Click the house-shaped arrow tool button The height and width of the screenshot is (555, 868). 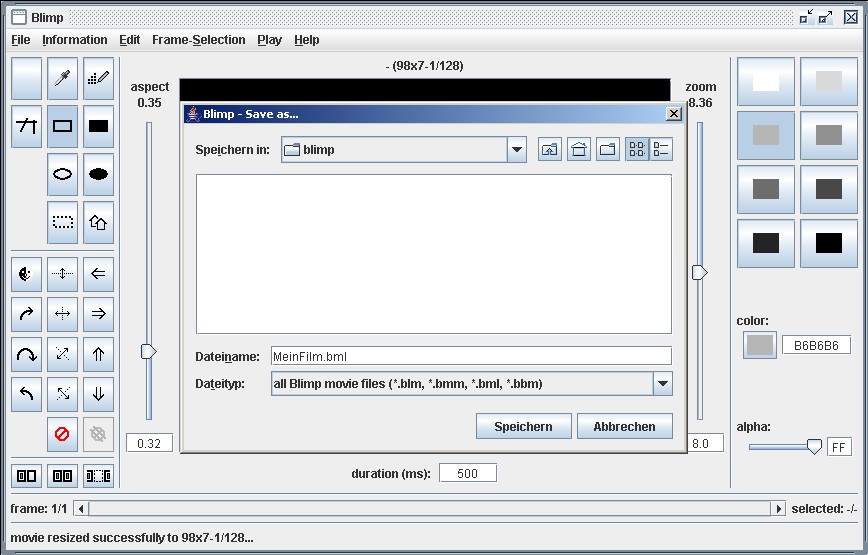coord(99,222)
